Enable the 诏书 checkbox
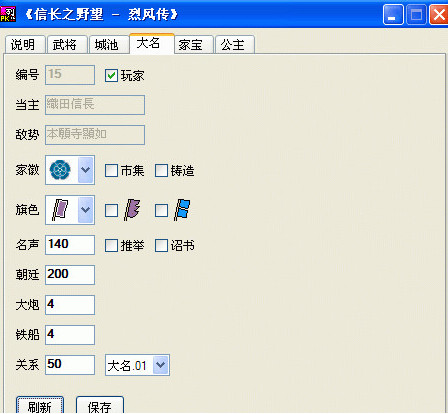 pos(161,246)
